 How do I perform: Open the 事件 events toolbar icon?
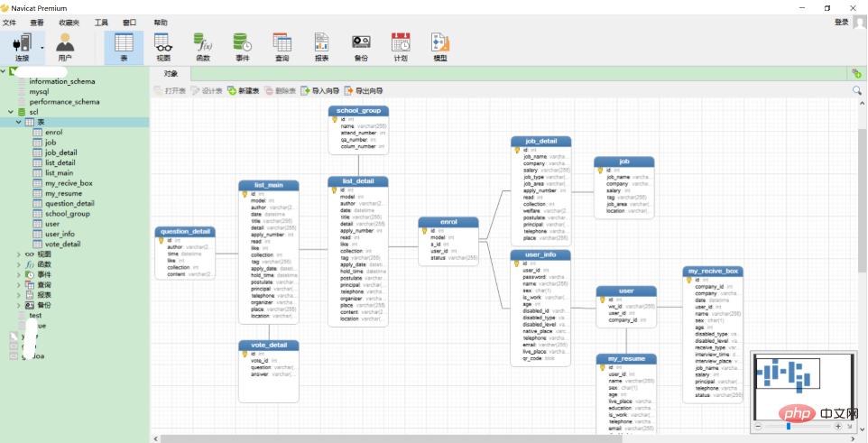[243, 48]
